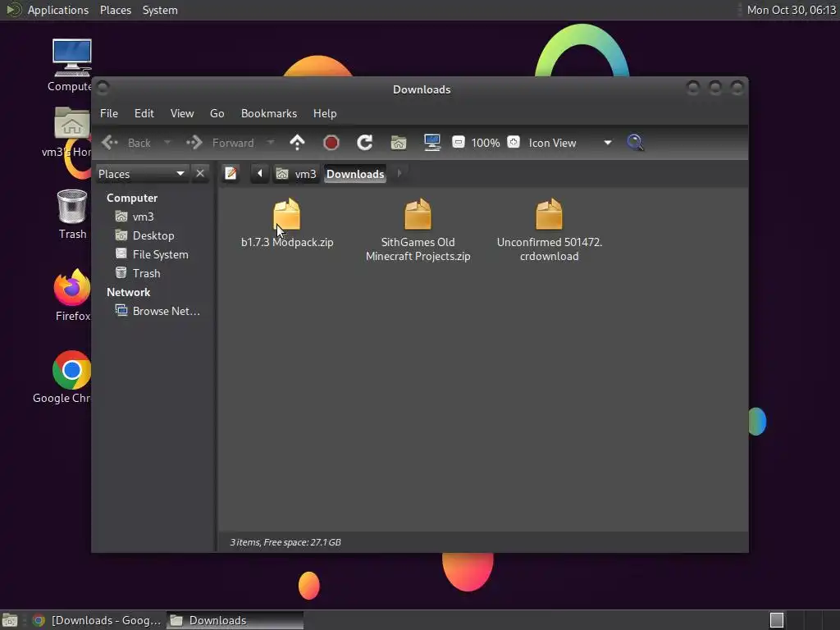This screenshot has height=630, width=840.
Task: Click the 'Network' sidebar heading
Action: (x=129, y=292)
